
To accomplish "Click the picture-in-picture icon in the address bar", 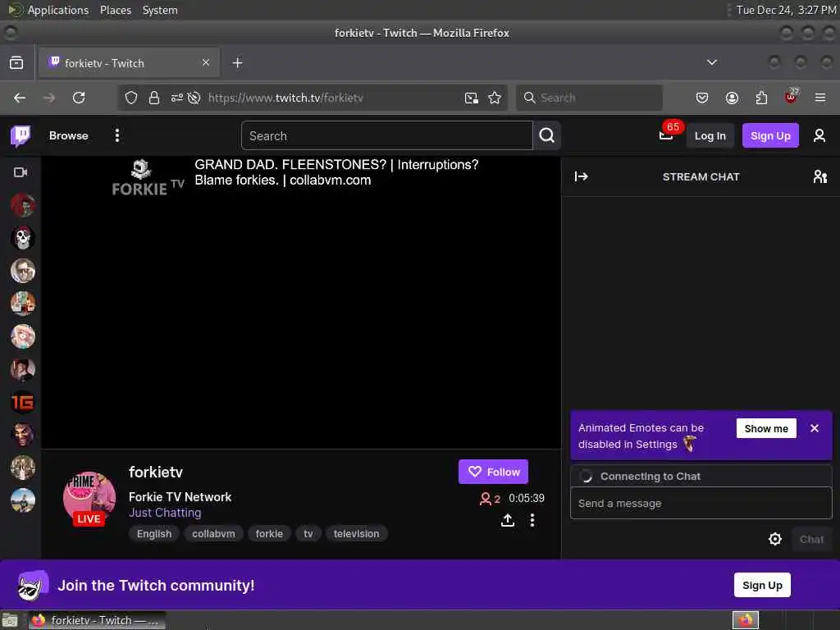I will tap(472, 98).
